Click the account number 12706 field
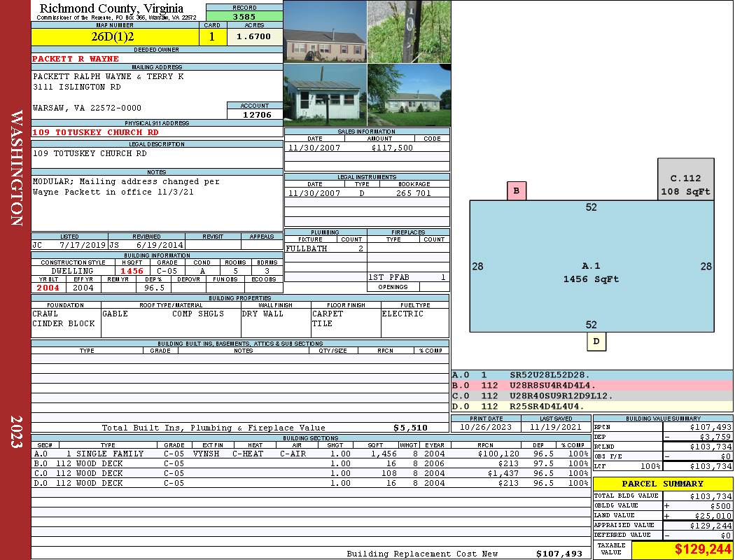 (255, 115)
